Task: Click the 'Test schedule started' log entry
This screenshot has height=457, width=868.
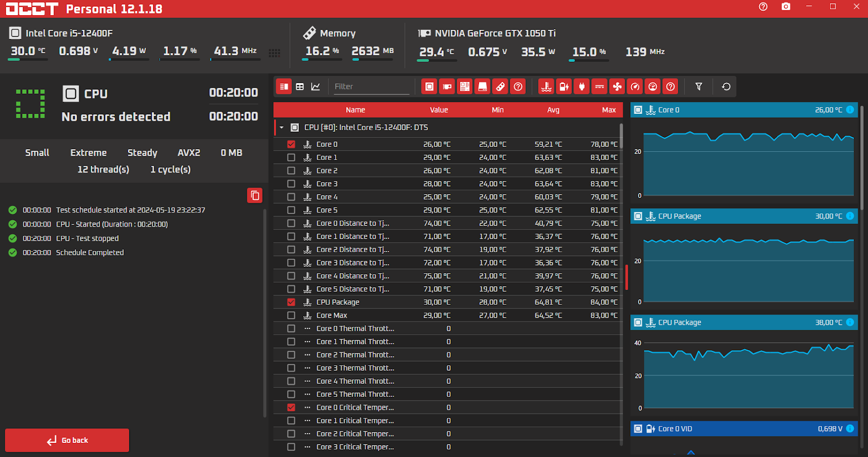Action: 131,210
